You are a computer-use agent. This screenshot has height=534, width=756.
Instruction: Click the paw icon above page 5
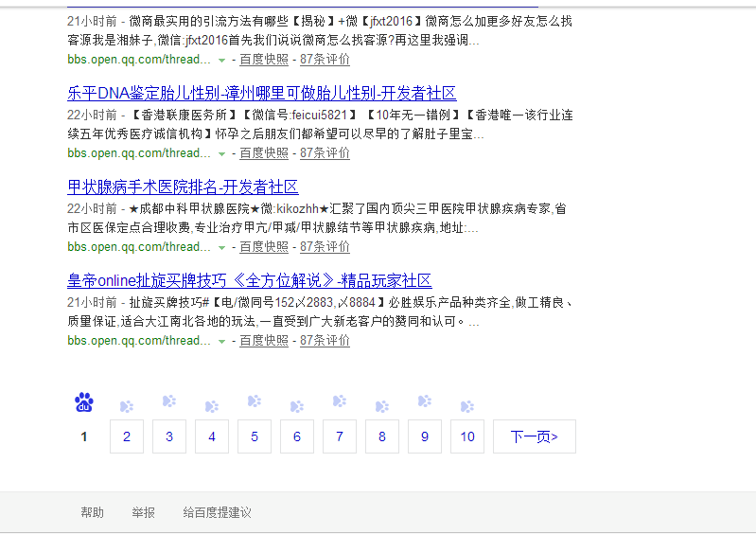click(x=255, y=400)
